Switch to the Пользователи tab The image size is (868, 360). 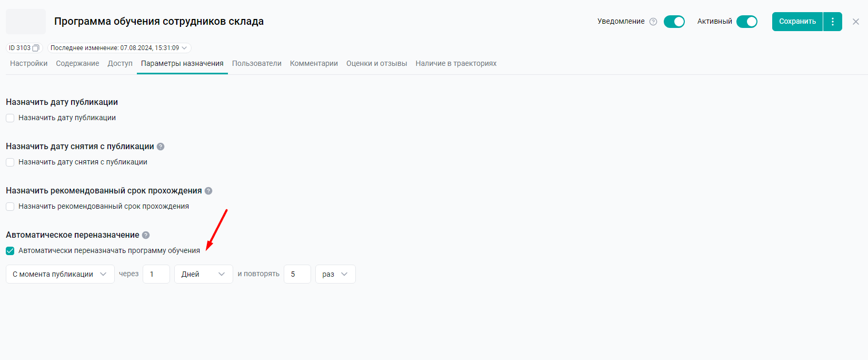pos(256,63)
